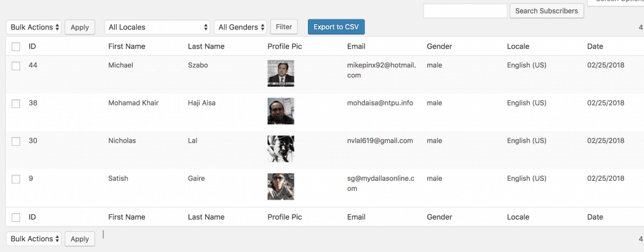Toggle the select-all checkbox in the table footer
Image resolution: width=644 pixels, height=252 pixels.
point(16,218)
